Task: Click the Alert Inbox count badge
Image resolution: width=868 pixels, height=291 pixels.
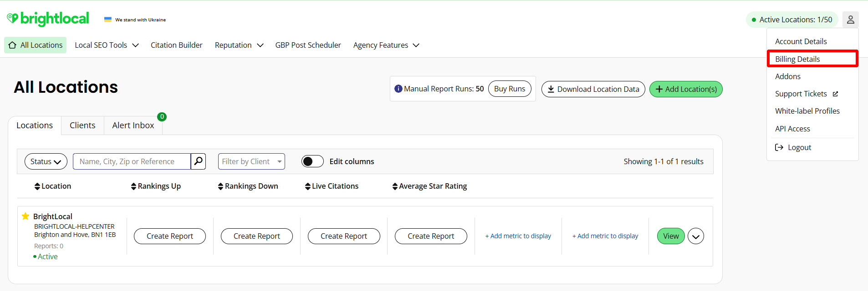Action: click(x=162, y=117)
